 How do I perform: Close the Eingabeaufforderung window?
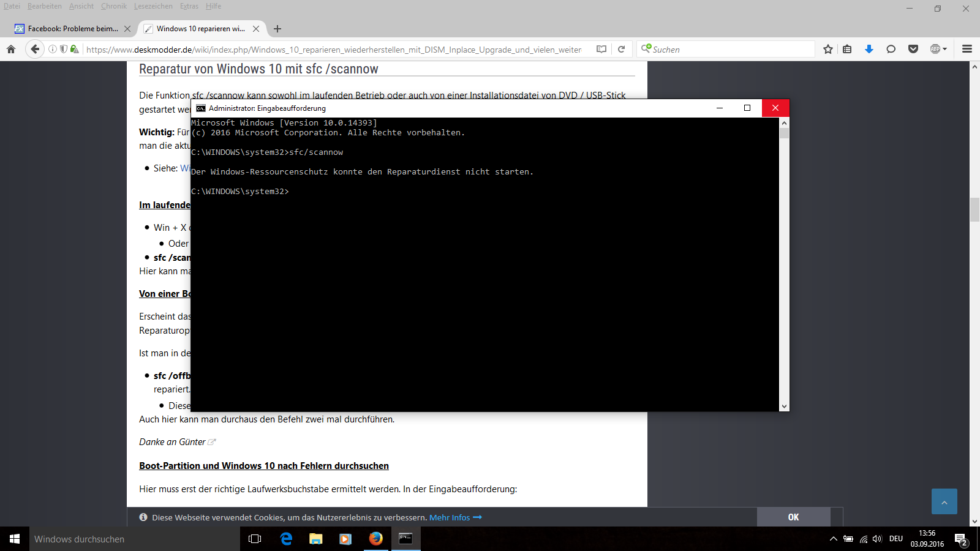775,108
